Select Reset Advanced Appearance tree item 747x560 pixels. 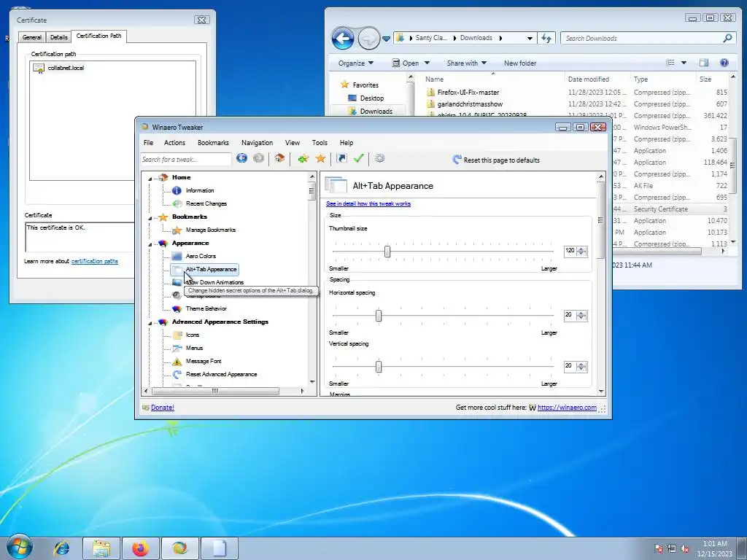click(x=222, y=374)
